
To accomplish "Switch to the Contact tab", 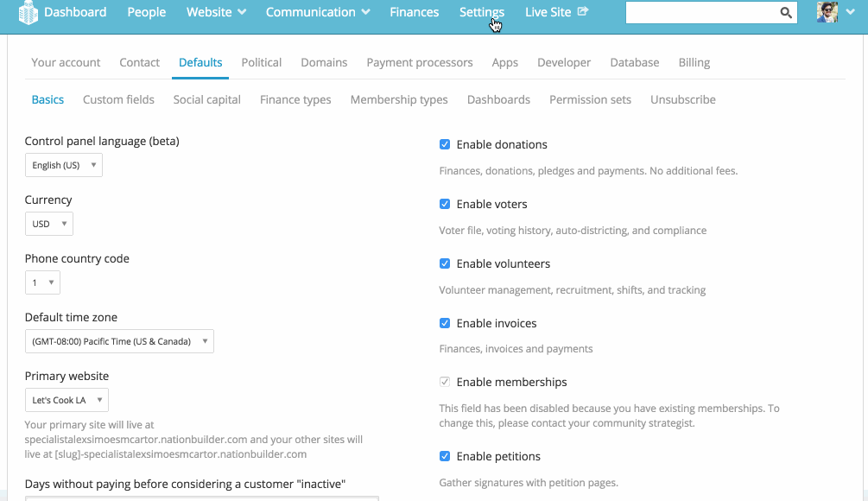I will (140, 62).
